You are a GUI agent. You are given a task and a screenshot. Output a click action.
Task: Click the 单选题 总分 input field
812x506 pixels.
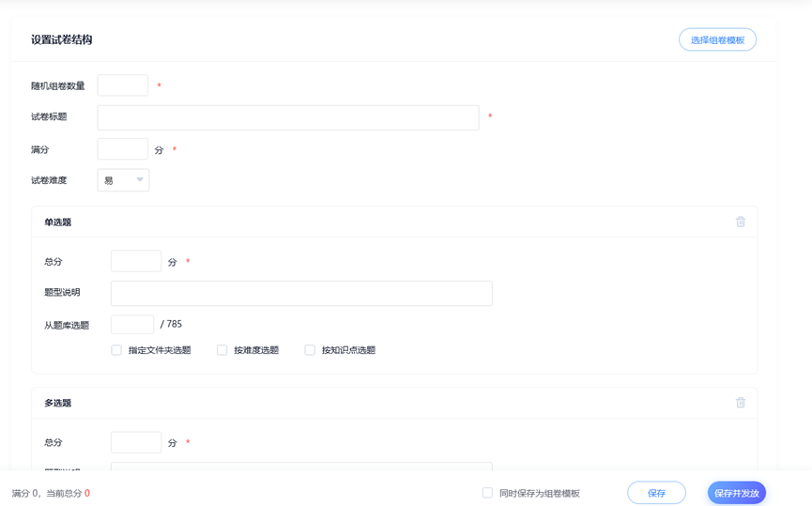136,261
